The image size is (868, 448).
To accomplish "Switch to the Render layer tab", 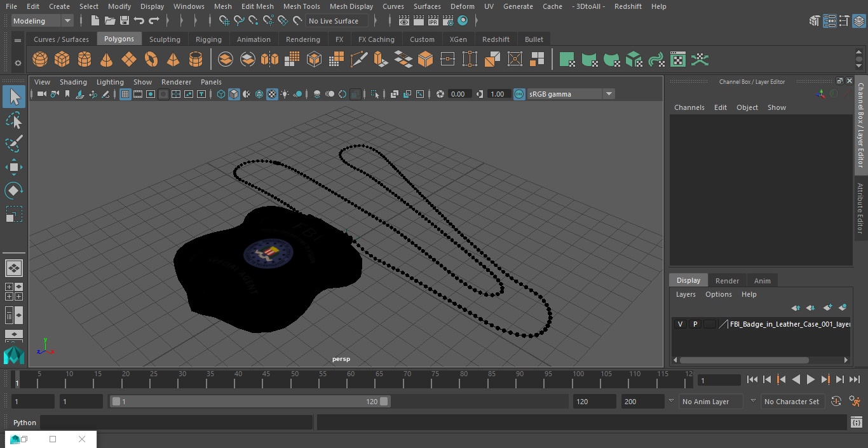I will [727, 281].
